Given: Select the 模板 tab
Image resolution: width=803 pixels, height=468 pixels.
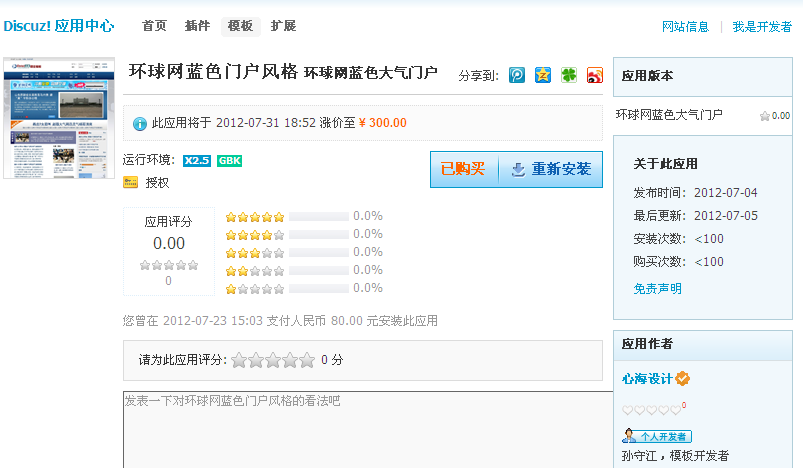Looking at the screenshot, I should [240, 26].
